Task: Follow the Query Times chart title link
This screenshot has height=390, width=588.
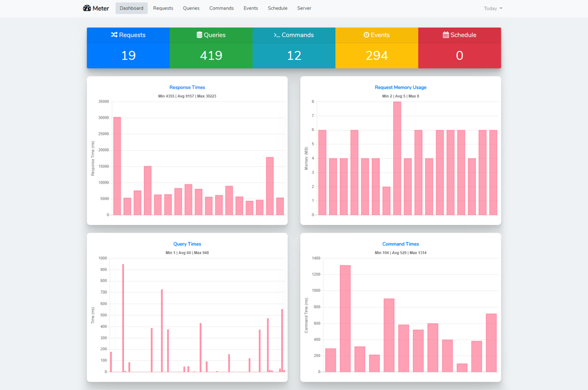Action: (x=187, y=244)
